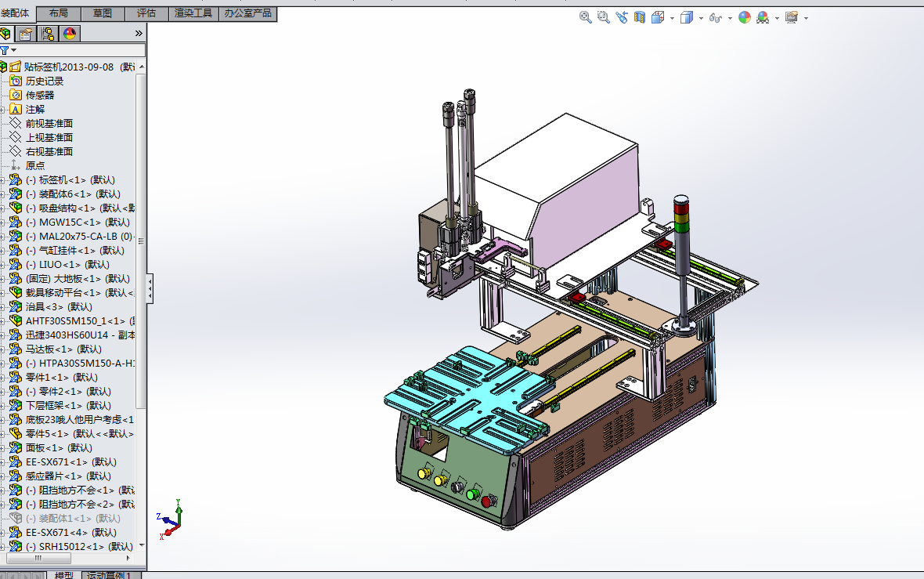
Task: Select the 右视基准面 plane
Action: [49, 152]
